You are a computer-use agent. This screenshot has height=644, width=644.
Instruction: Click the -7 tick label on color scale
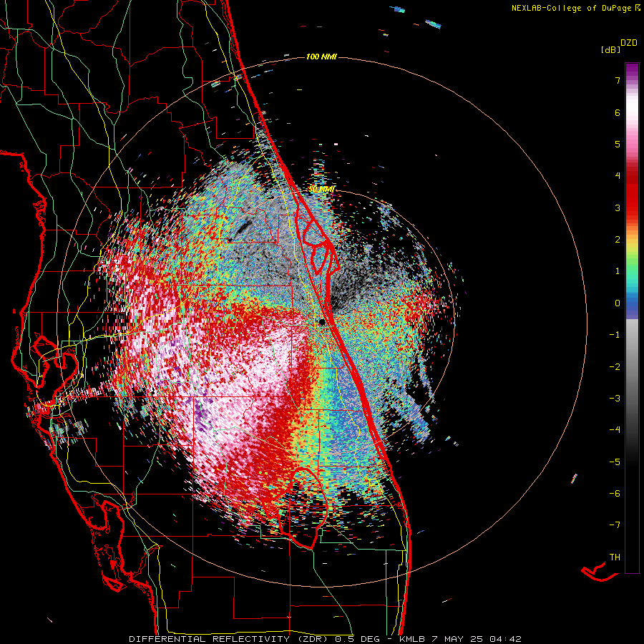(x=615, y=525)
